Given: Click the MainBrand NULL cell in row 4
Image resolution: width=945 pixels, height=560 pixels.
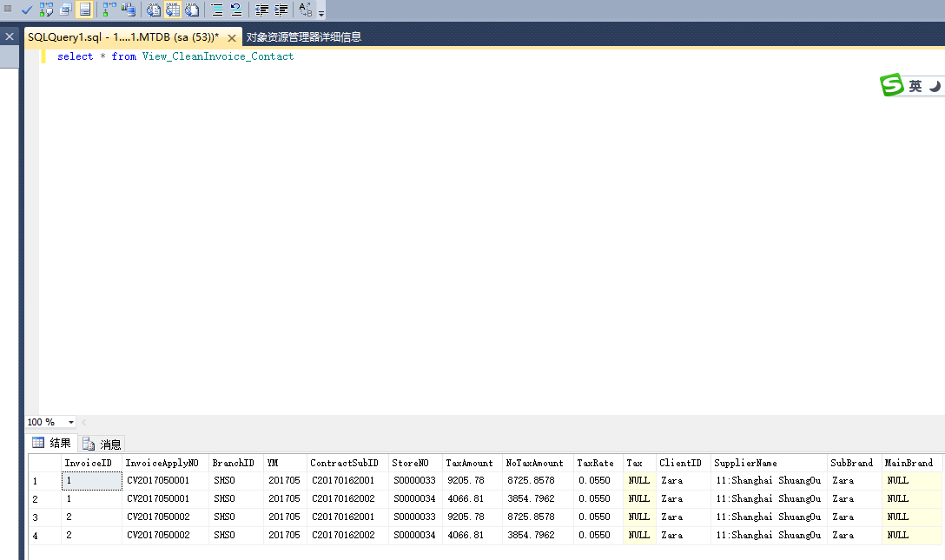Looking at the screenshot, I should 913,535.
